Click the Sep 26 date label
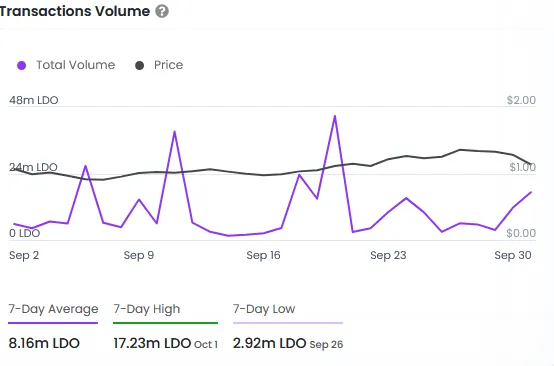The image size is (554, 366). coord(326,344)
